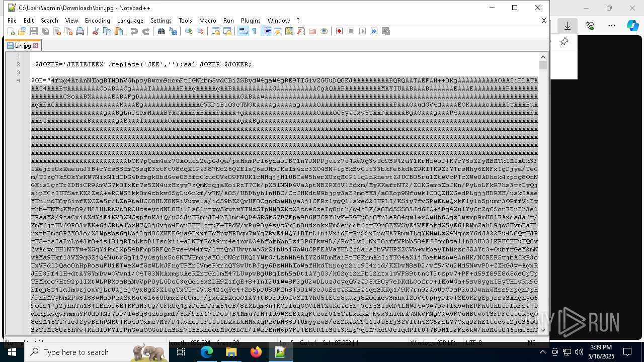Open the Run menu
The width and height of the screenshot is (644, 362).
click(x=228, y=21)
